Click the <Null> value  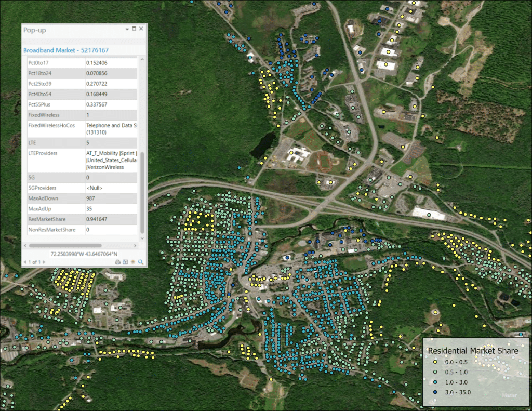point(95,188)
